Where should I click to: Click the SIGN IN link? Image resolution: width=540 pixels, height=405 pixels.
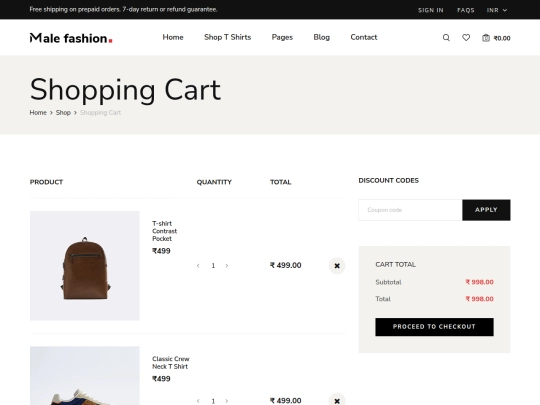[x=431, y=10]
